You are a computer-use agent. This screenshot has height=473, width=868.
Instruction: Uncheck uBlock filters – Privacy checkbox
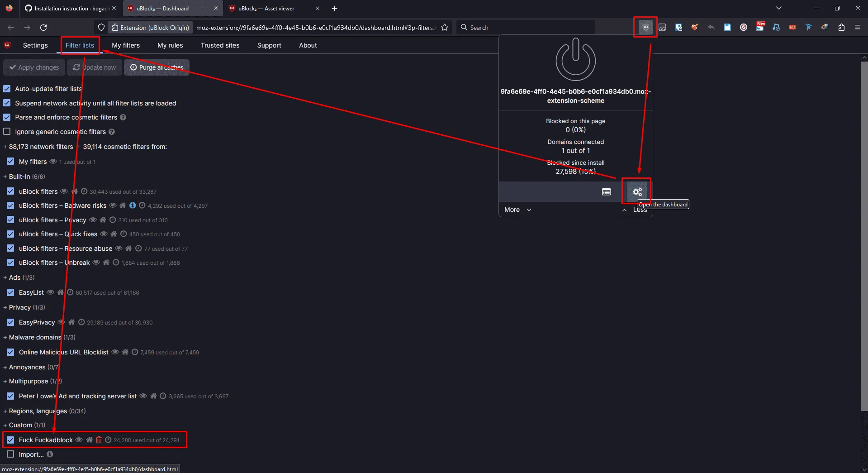click(10, 220)
